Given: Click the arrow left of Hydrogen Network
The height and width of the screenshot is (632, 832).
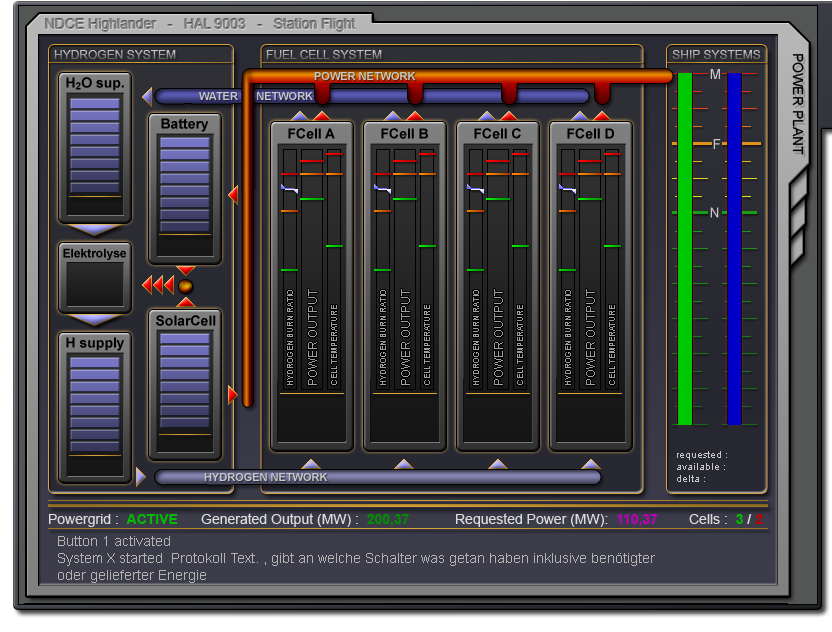Looking at the screenshot, I should pyautogui.click(x=141, y=477).
